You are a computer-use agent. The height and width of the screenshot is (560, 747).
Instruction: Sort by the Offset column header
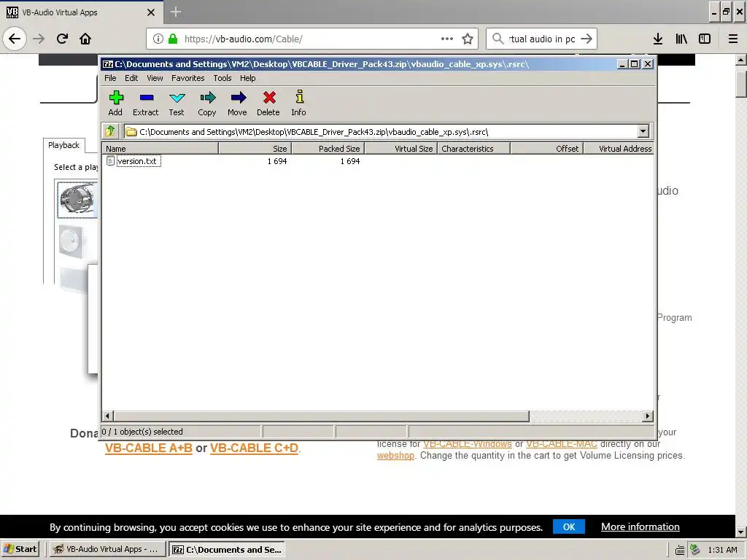pos(546,149)
